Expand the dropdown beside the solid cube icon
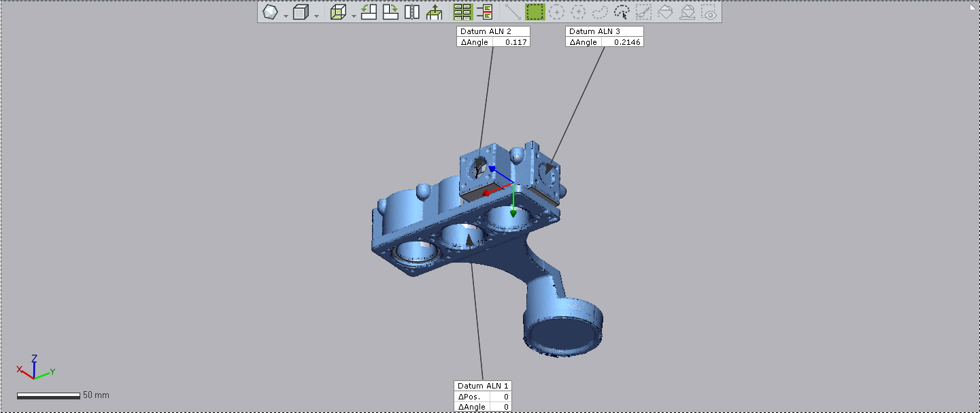The height and width of the screenshot is (413, 980). (316, 16)
